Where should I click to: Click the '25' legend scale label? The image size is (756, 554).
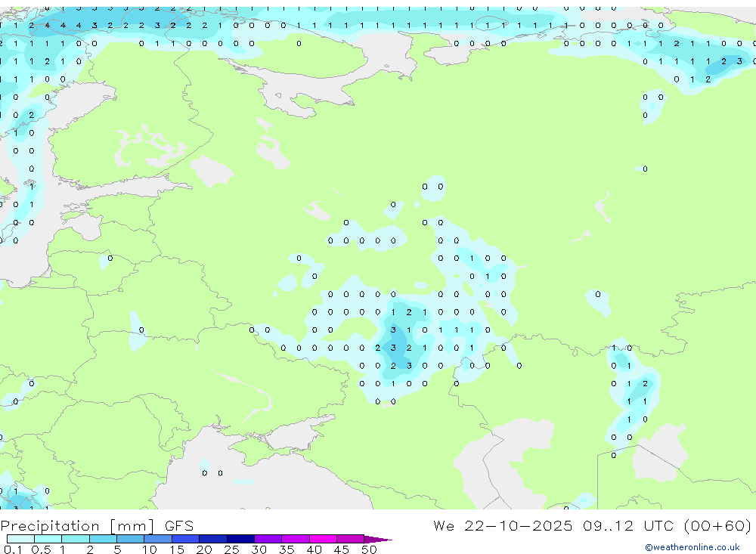coord(231,549)
